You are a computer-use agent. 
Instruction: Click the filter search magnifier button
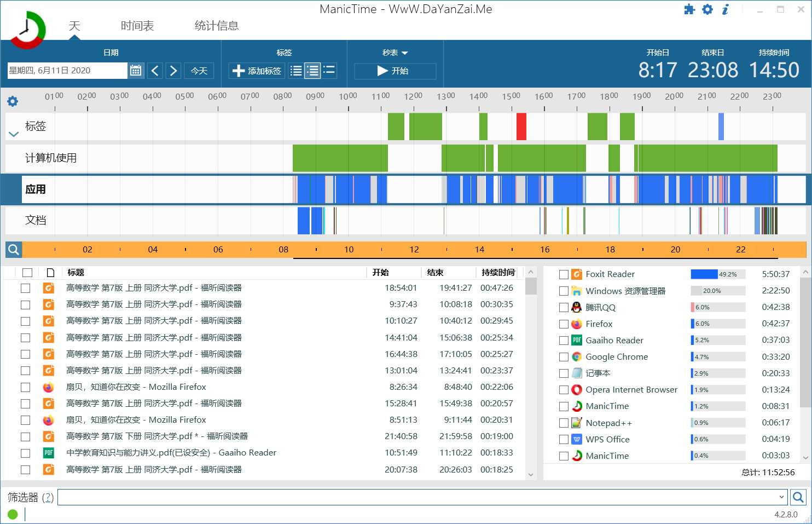[798, 497]
